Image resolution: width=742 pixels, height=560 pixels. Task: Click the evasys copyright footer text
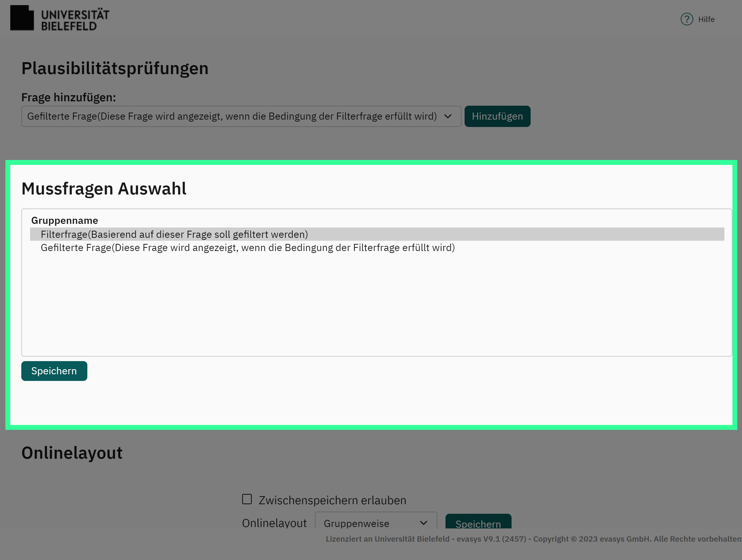point(533,539)
